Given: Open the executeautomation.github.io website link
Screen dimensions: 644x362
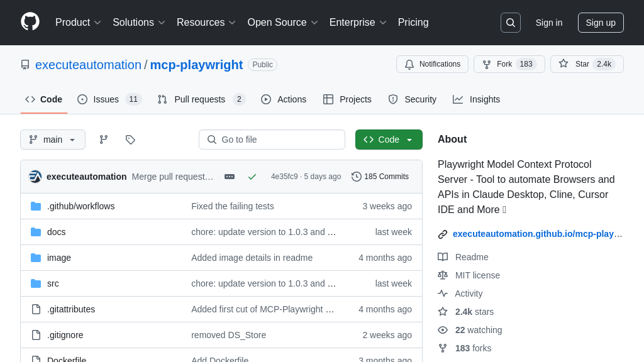Looking at the screenshot, I should click(537, 234).
